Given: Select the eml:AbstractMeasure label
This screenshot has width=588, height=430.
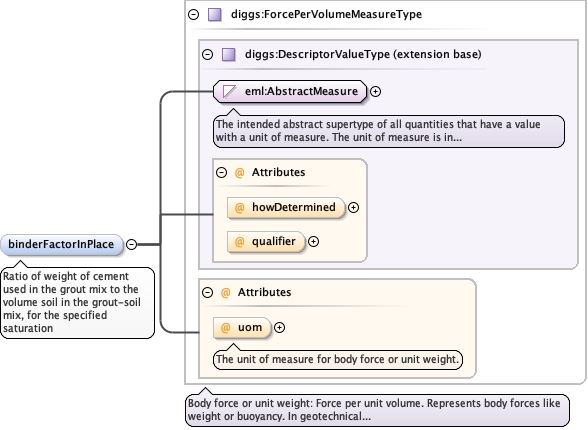Looking at the screenshot, I should click(x=301, y=91).
